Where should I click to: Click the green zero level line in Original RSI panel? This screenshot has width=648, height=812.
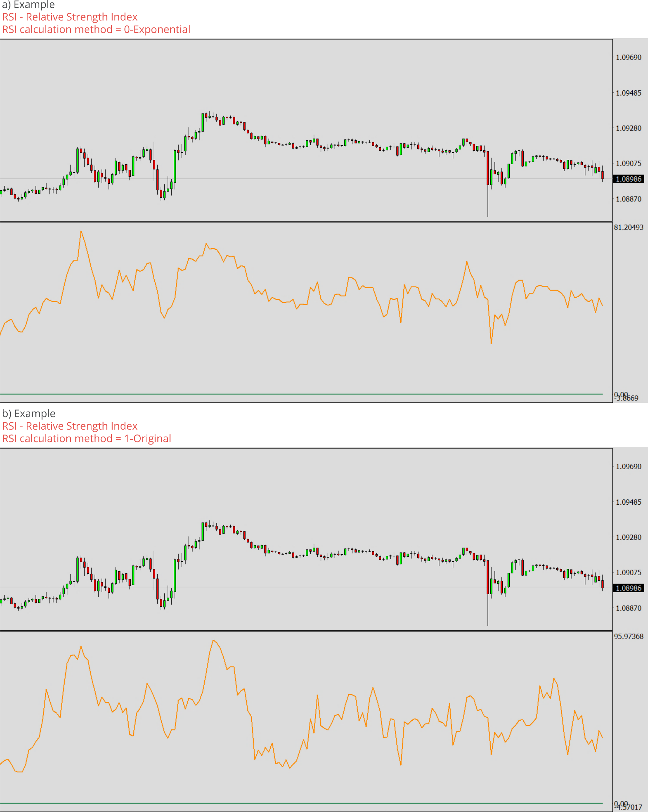[x=301, y=803]
